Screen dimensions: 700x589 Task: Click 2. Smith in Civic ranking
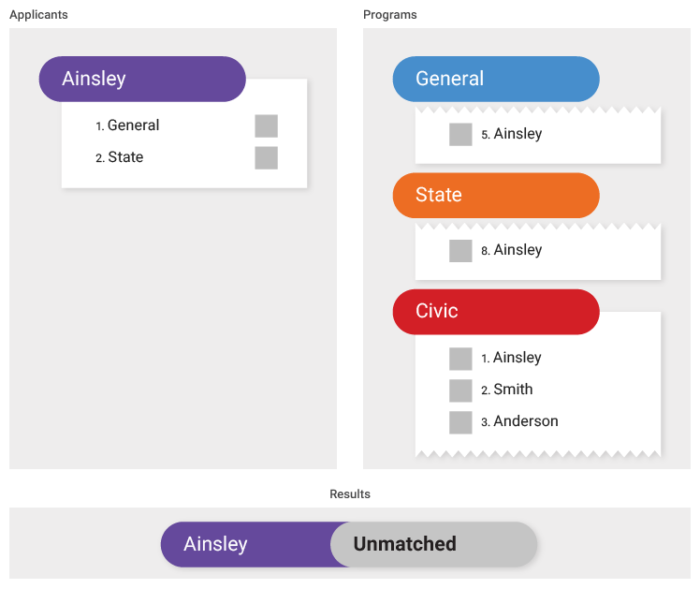506,390
